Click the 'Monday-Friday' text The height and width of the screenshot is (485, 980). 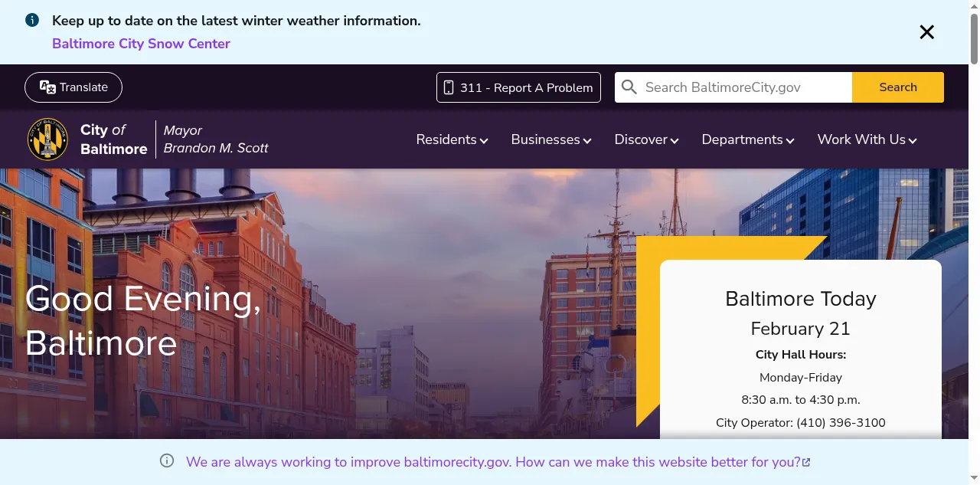(801, 378)
